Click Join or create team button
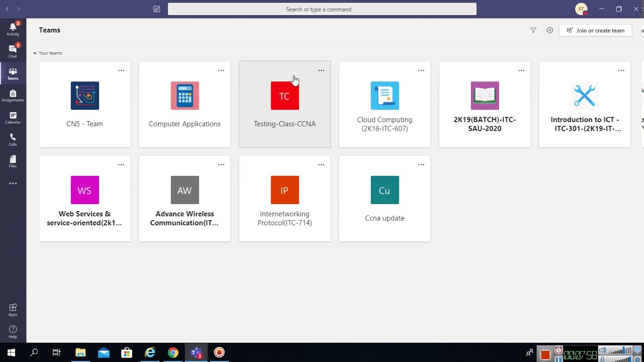Viewport: 644px width, 362px height. pyautogui.click(x=595, y=30)
